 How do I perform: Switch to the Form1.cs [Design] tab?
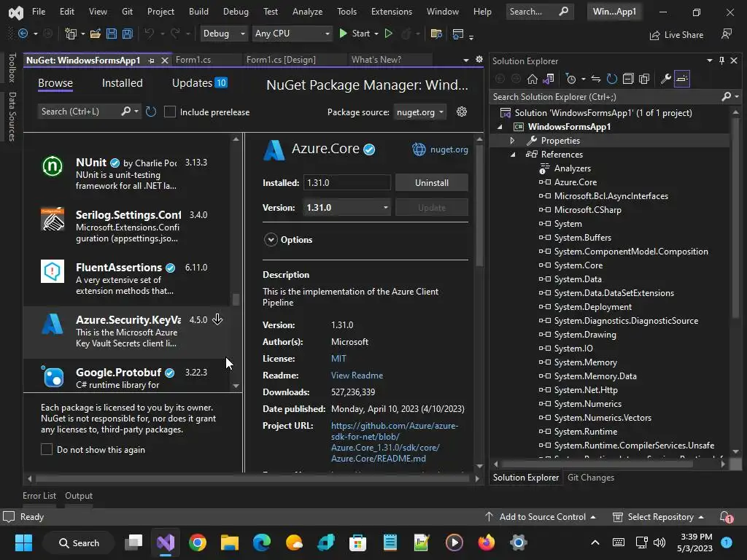(281, 60)
